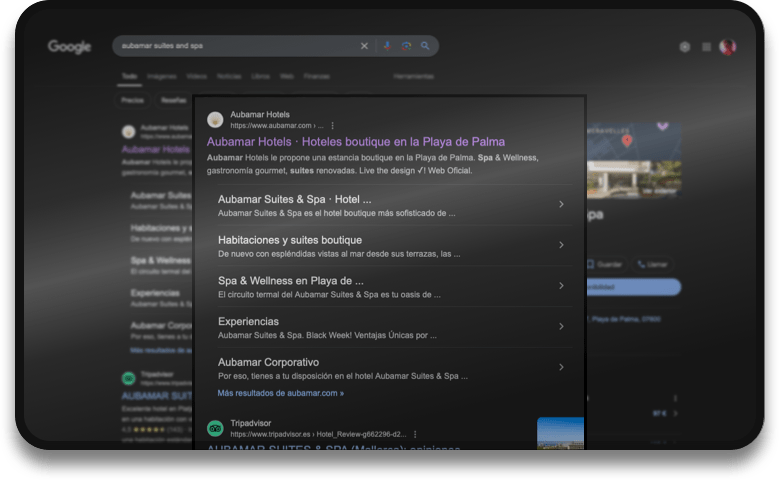
Task: Click the Tripadvisor owl favicon in the highlighted panel
Action: click(215, 428)
